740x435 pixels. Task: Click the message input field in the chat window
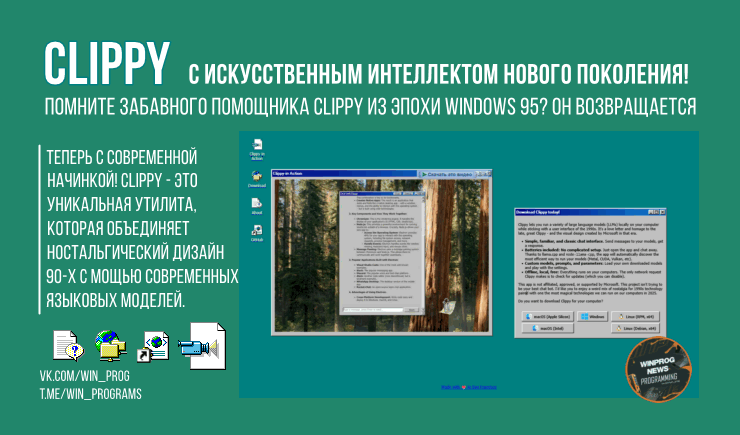coord(373,310)
